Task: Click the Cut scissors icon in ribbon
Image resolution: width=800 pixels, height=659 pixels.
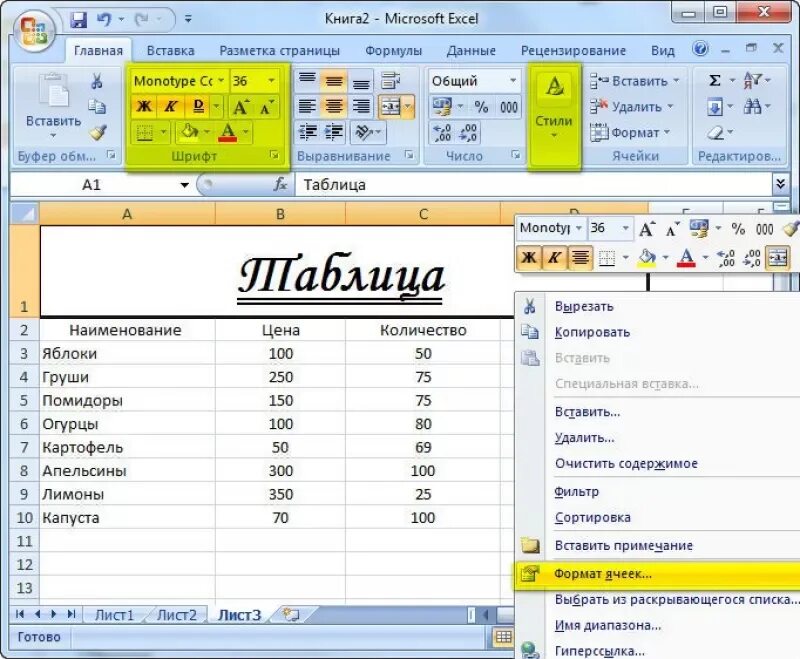Action: click(x=97, y=81)
